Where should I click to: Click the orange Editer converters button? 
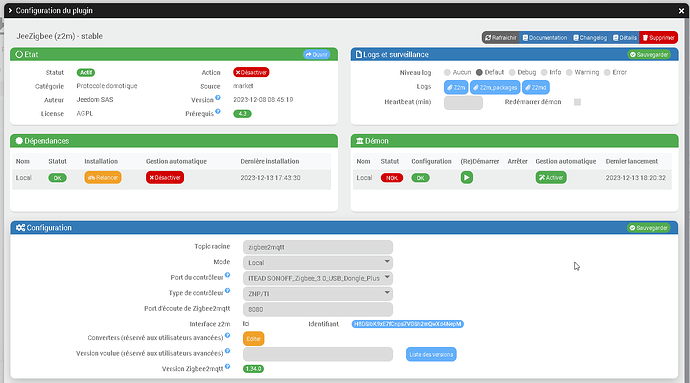pyautogui.click(x=253, y=339)
